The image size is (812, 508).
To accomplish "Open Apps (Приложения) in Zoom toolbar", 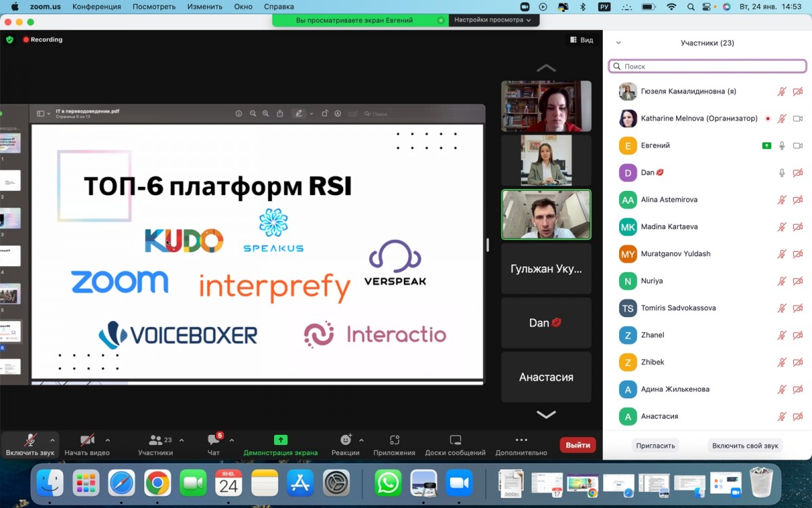I will tap(394, 440).
